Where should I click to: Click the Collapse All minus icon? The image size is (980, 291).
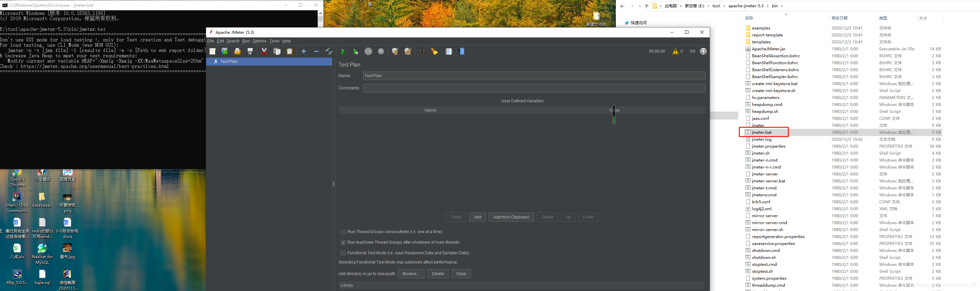click(316, 51)
